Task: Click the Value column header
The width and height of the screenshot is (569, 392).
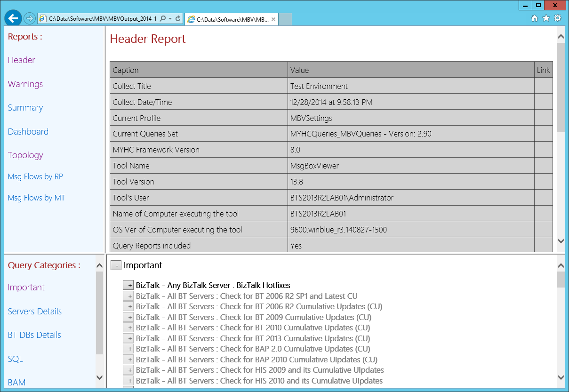Action: click(x=411, y=70)
